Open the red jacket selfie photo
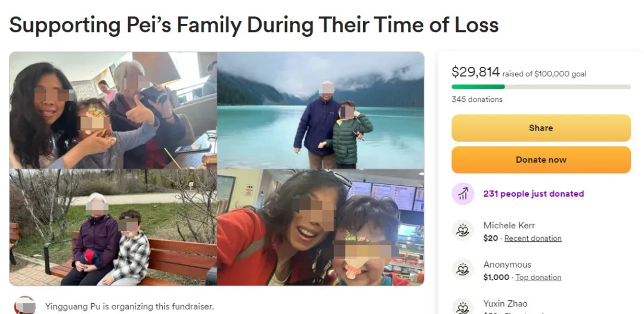644x314 pixels. pos(321,228)
